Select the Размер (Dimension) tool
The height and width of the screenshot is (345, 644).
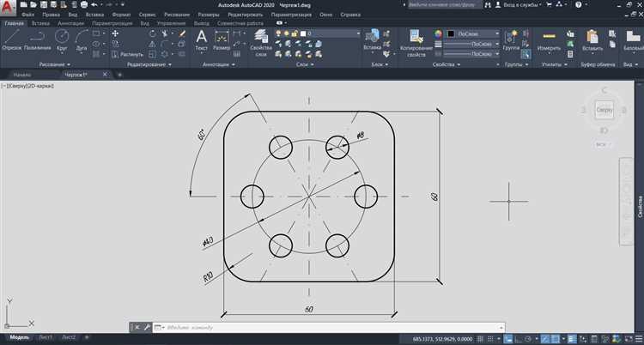coord(222,40)
